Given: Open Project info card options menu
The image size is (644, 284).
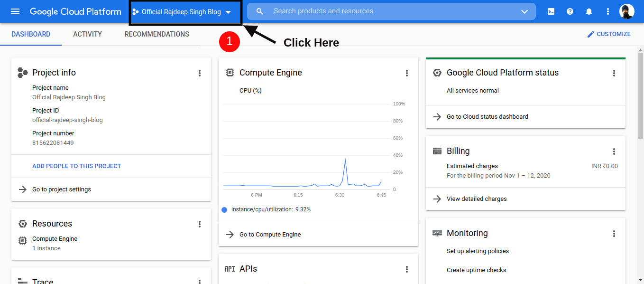Looking at the screenshot, I should click(x=200, y=73).
